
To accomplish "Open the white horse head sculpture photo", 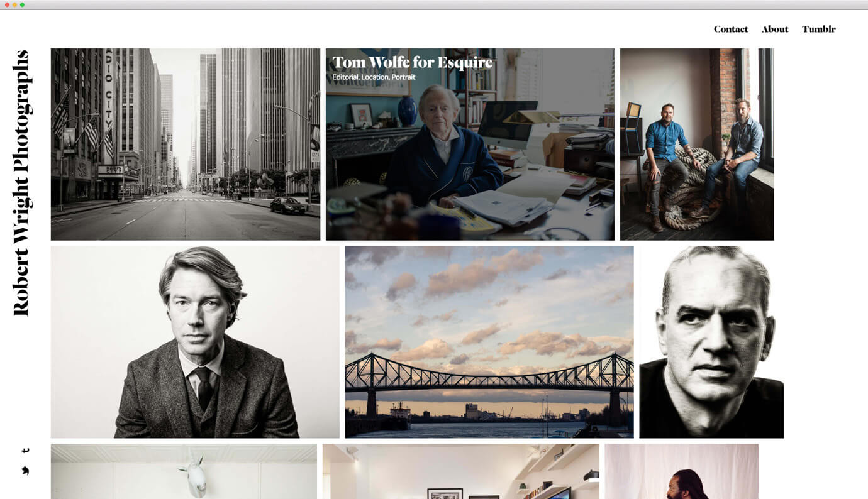I will coord(184,471).
